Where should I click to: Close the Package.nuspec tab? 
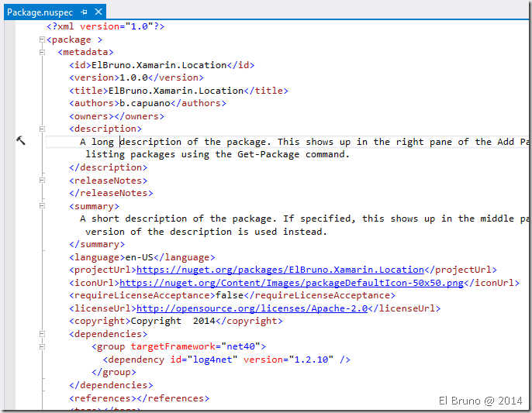[x=98, y=13]
